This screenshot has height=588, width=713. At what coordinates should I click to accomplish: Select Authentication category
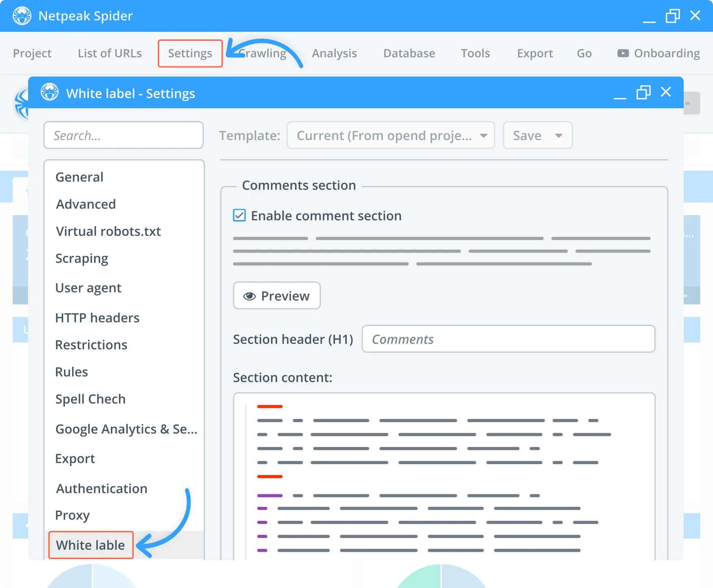pos(101,489)
